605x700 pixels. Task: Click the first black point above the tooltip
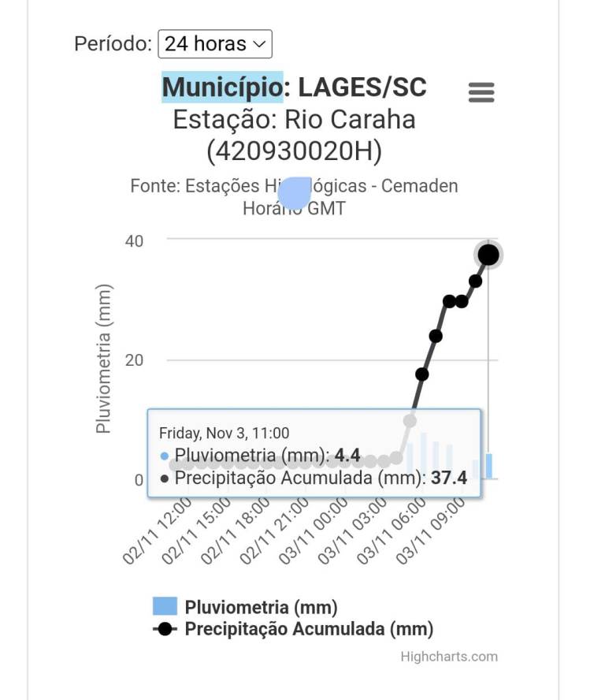[x=422, y=374]
